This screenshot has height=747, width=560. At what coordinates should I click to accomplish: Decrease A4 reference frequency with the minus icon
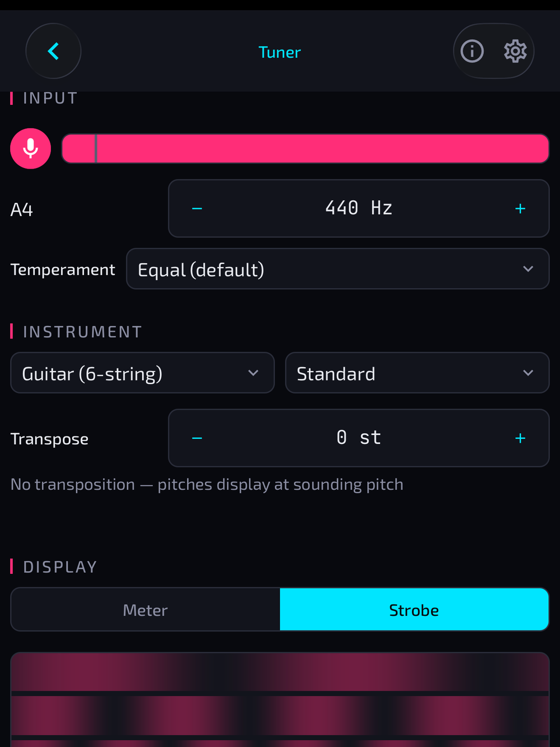[197, 208]
